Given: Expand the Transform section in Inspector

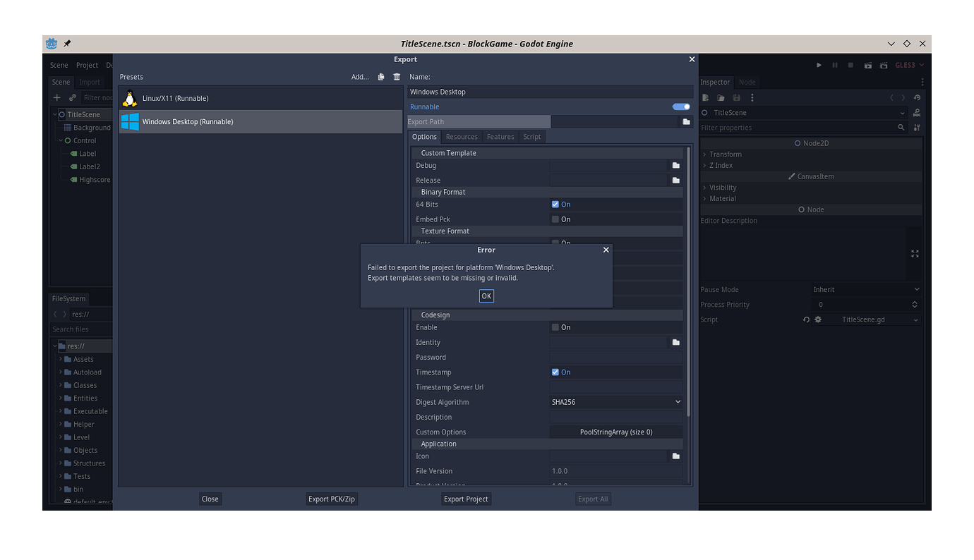Looking at the screenshot, I should coord(723,154).
